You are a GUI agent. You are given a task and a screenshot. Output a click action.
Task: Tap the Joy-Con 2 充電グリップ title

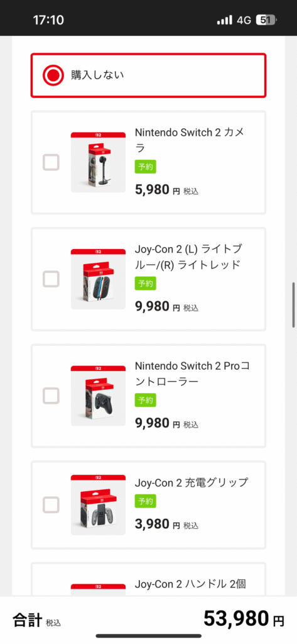tap(192, 482)
